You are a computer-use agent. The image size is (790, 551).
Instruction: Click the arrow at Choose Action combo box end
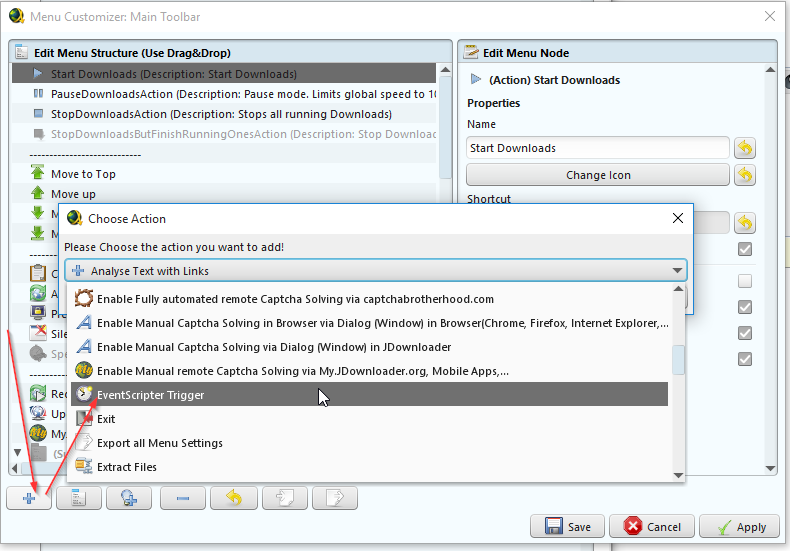click(677, 270)
